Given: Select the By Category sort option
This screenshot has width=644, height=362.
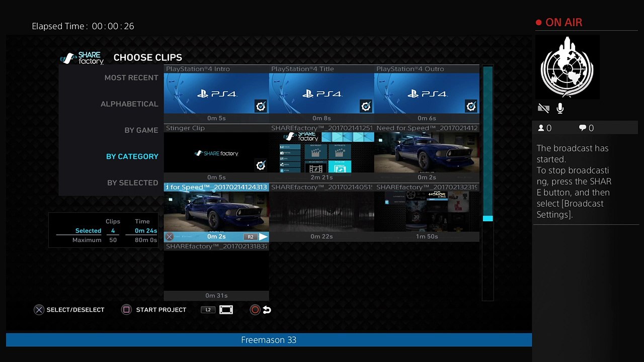Looking at the screenshot, I should coord(132,156).
